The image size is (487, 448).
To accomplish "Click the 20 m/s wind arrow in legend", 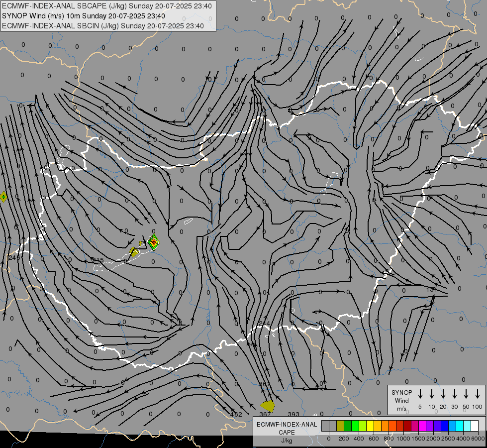I will [443, 394].
